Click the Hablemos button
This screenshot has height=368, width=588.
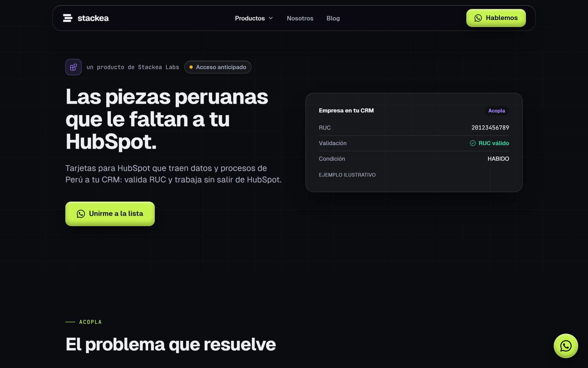coord(496,18)
